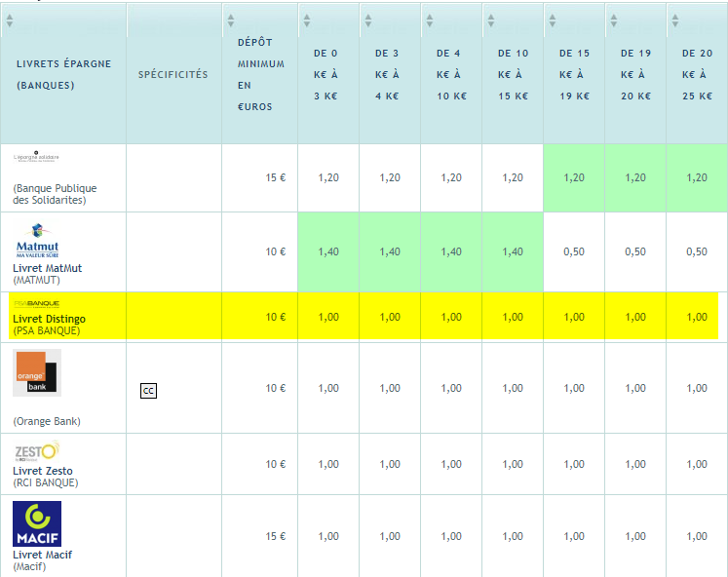Open the Livret Zesto link
The height and width of the screenshot is (577, 728).
(44, 471)
